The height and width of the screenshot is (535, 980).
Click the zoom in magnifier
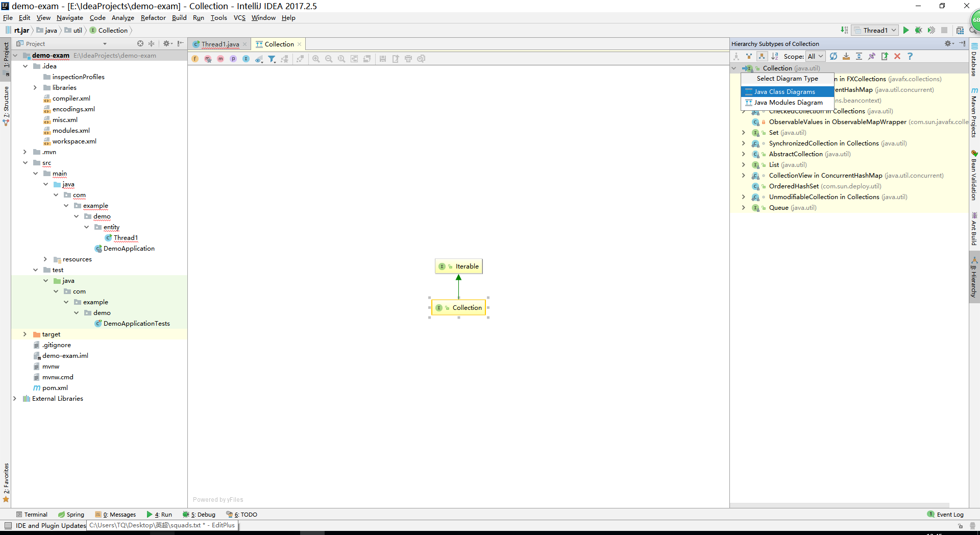coord(316,59)
